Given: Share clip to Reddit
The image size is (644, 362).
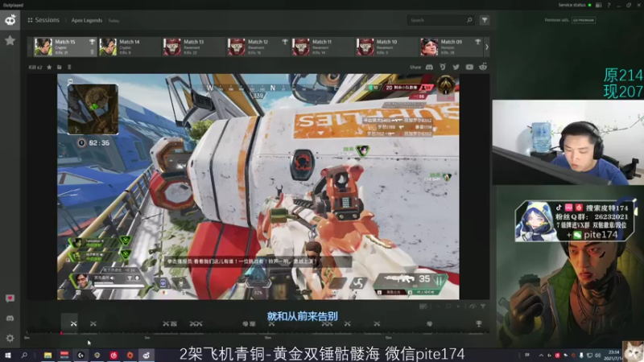Looking at the screenshot, I should pos(483,67).
